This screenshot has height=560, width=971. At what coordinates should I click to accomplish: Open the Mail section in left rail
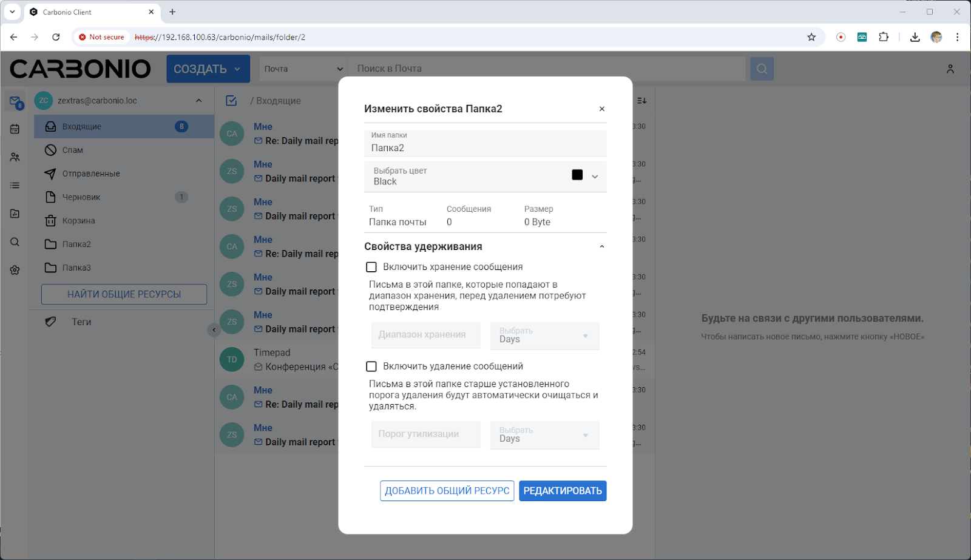point(15,101)
